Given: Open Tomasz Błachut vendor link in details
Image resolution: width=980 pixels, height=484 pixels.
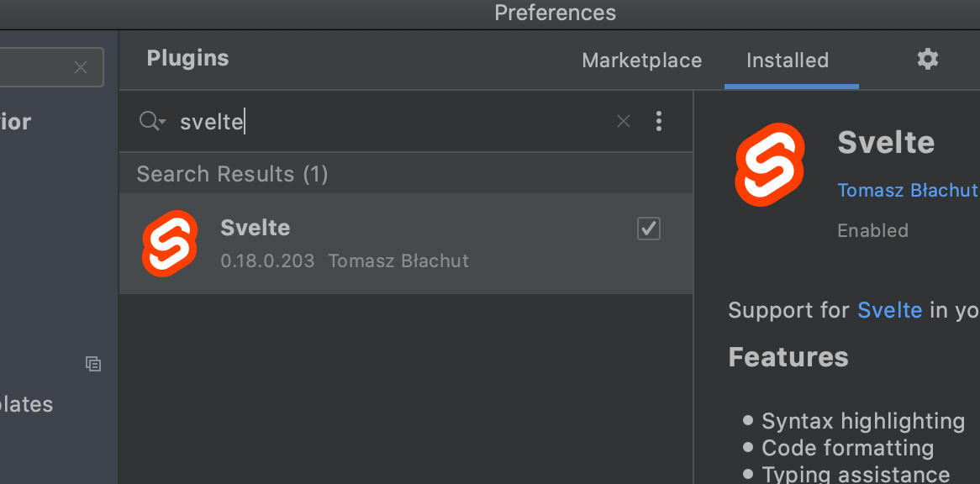Looking at the screenshot, I should coord(908,190).
